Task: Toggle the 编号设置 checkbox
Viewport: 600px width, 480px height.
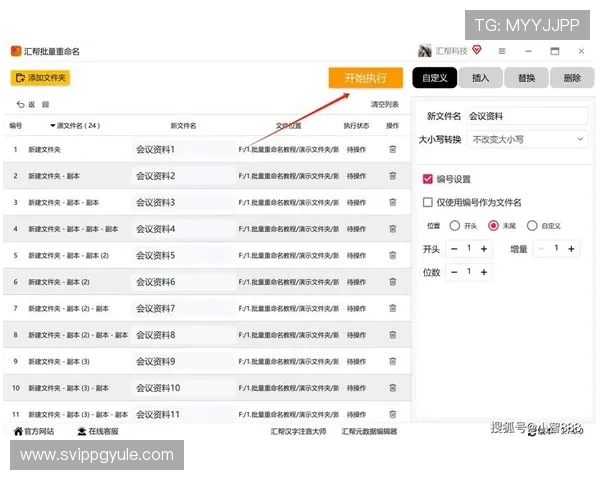Action: (427, 179)
